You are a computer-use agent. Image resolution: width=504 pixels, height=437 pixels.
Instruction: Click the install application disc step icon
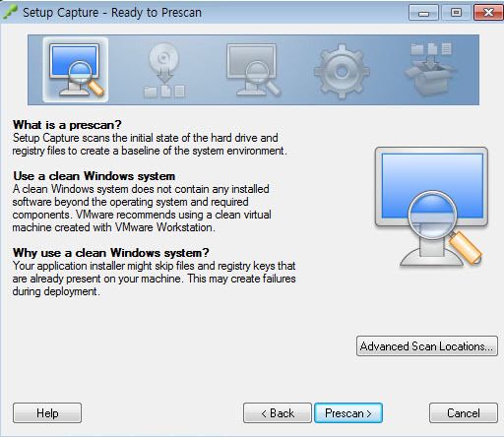(x=164, y=70)
